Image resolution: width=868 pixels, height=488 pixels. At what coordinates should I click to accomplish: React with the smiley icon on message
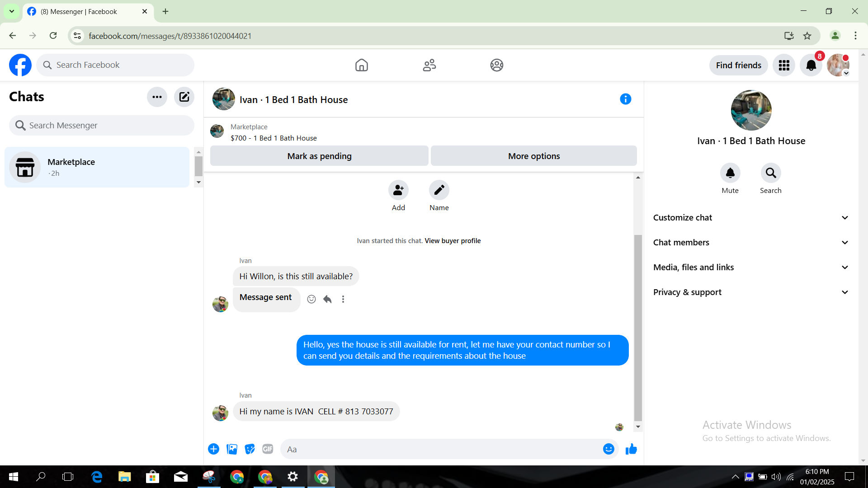click(x=311, y=299)
